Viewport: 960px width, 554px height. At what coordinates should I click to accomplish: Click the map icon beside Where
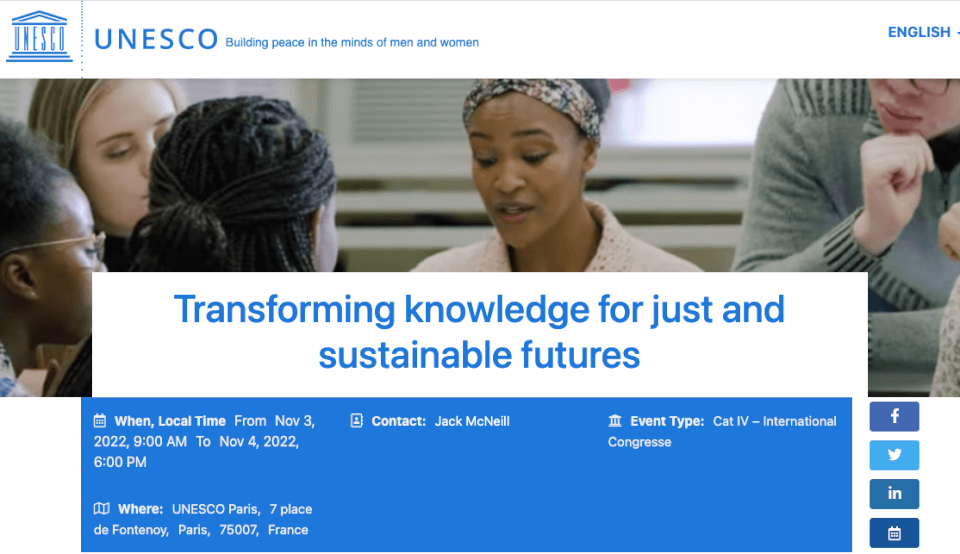tap(101, 509)
